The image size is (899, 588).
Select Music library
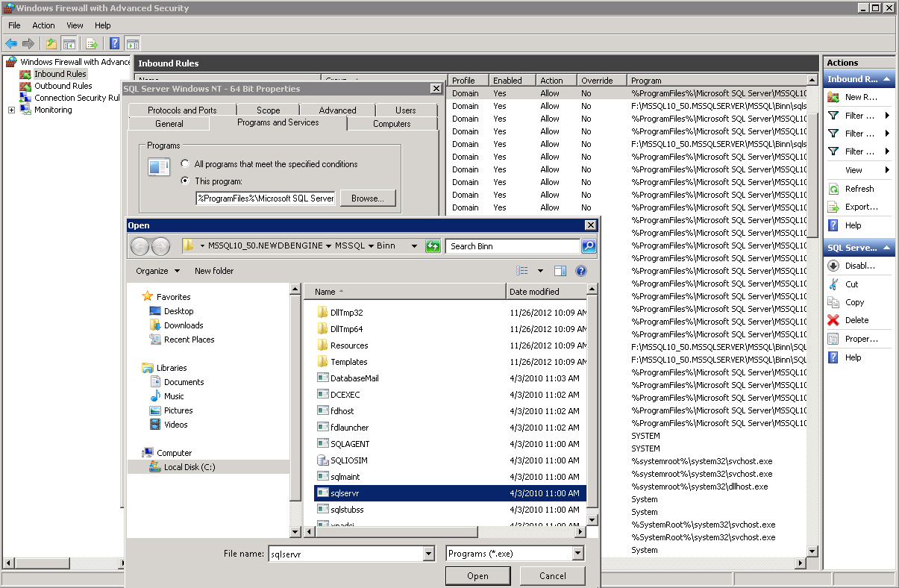pos(174,396)
